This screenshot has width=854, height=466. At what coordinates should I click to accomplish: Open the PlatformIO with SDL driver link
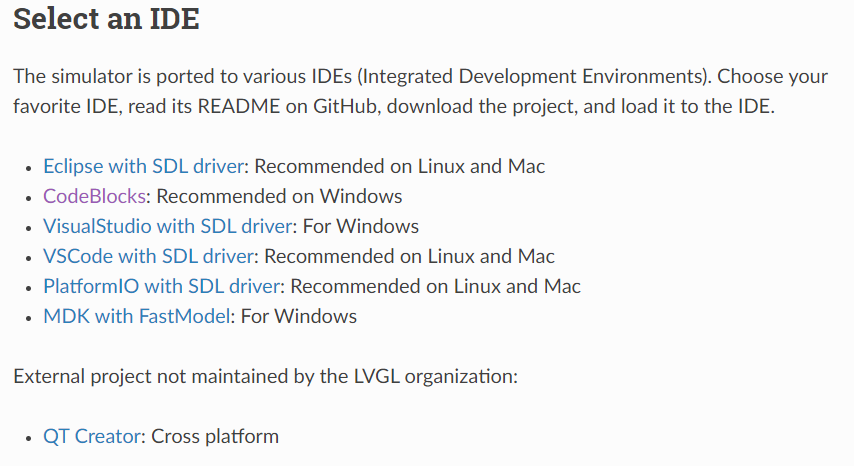tap(161, 286)
